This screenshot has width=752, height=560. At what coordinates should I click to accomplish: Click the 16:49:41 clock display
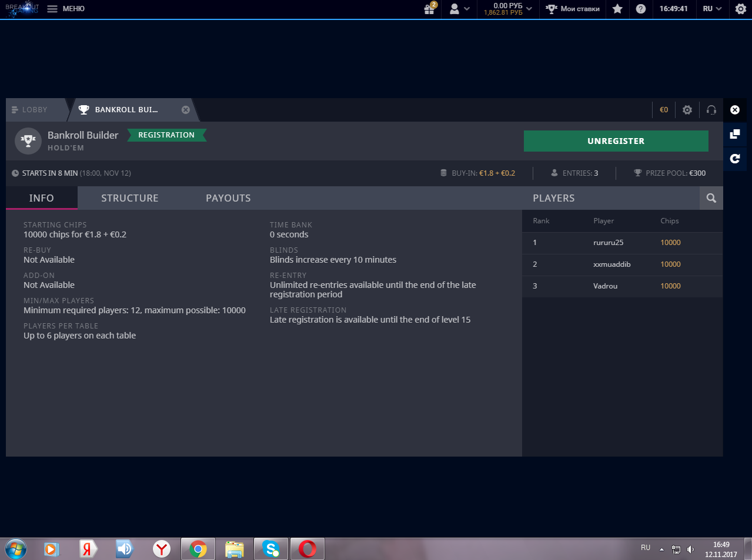(x=673, y=9)
